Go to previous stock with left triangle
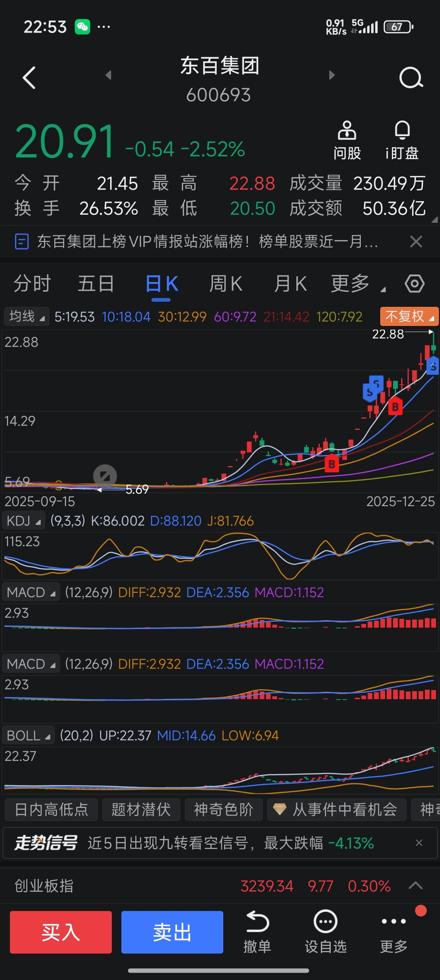This screenshot has height=980, width=440. 108,75
